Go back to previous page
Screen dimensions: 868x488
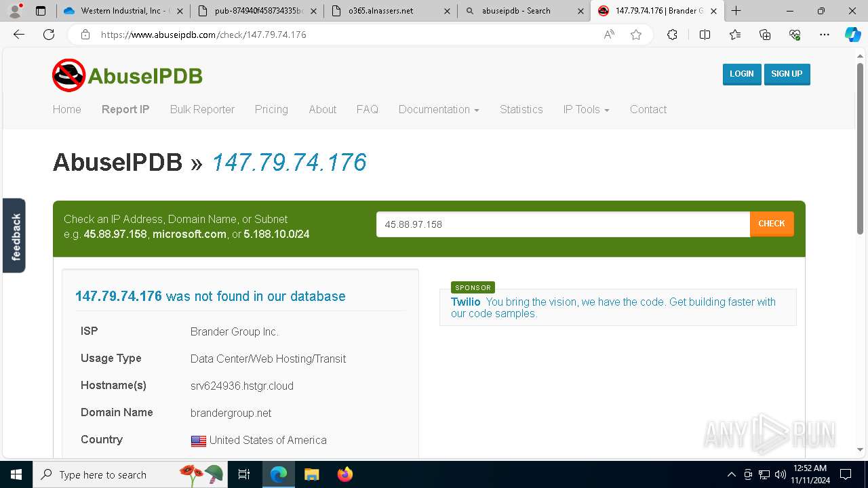19,35
